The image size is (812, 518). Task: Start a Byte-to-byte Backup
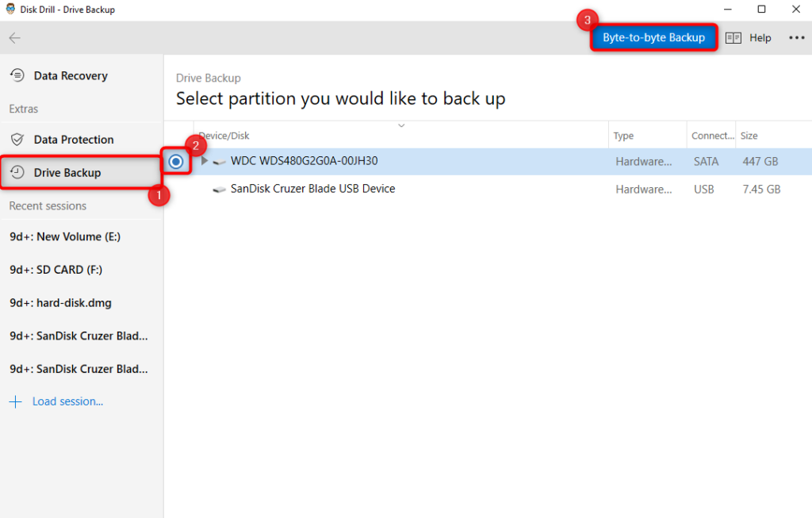click(653, 36)
